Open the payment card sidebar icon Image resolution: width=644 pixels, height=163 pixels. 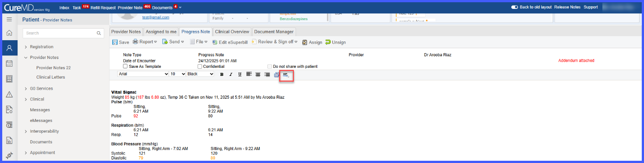tap(9, 125)
